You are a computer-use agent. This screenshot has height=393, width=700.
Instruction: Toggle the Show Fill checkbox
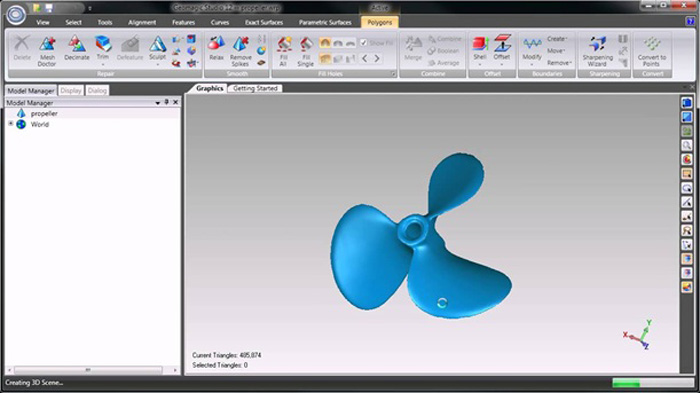[x=363, y=43]
